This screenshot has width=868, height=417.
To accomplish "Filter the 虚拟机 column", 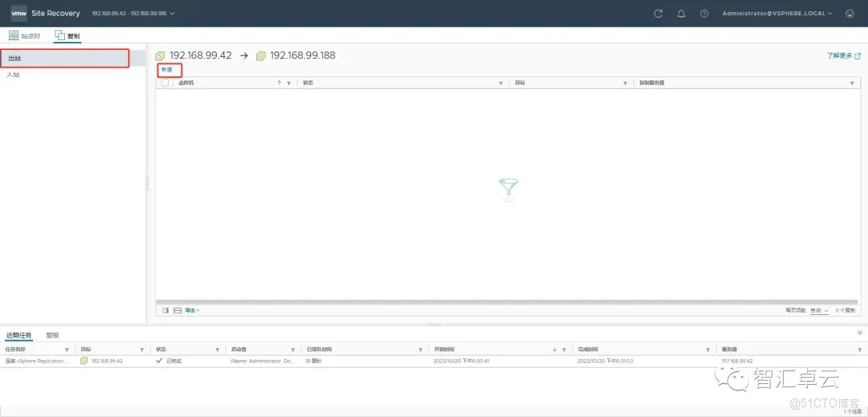I will point(289,83).
